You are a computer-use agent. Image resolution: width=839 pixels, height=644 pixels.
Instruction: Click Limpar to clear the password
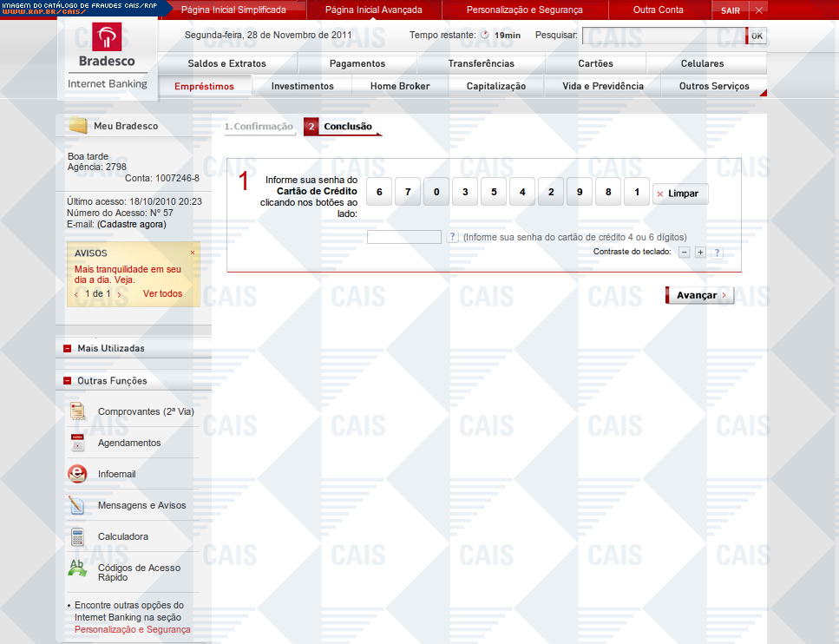pos(681,194)
